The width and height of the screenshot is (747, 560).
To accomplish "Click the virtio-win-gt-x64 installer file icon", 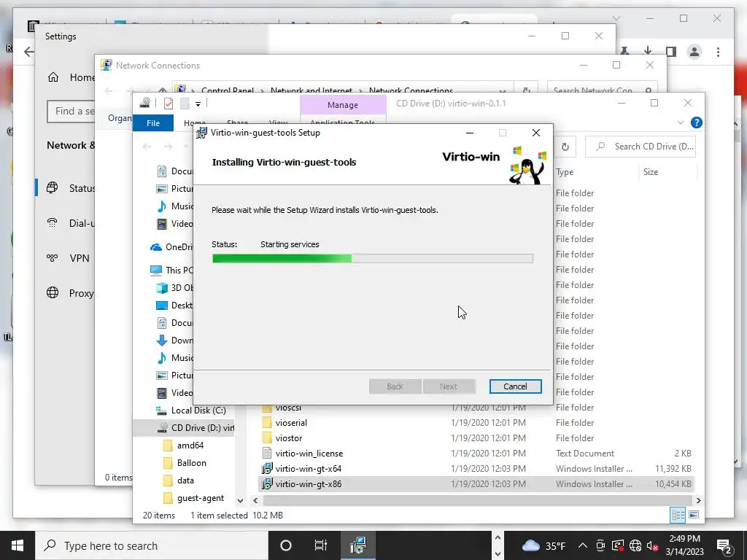I will 267,469.
